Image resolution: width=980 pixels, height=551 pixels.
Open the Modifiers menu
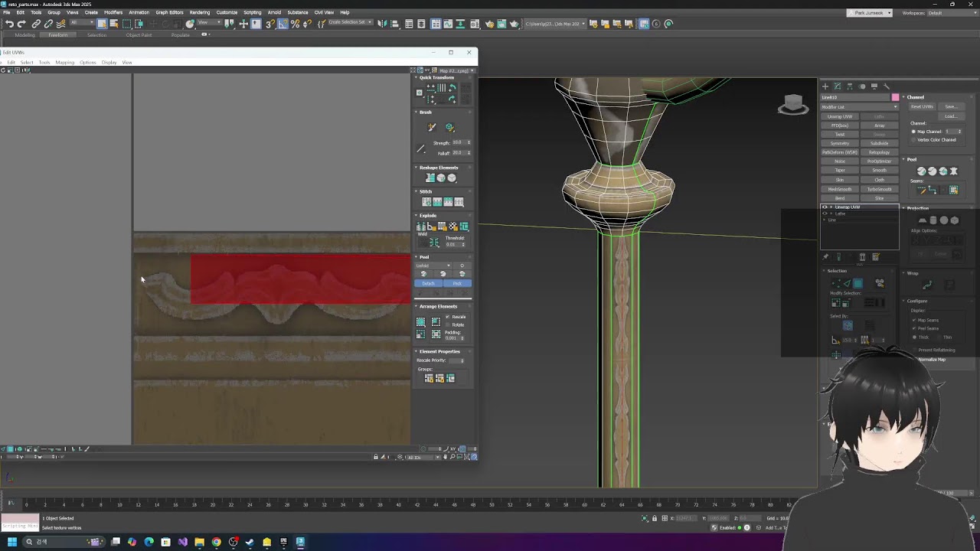[x=113, y=13]
